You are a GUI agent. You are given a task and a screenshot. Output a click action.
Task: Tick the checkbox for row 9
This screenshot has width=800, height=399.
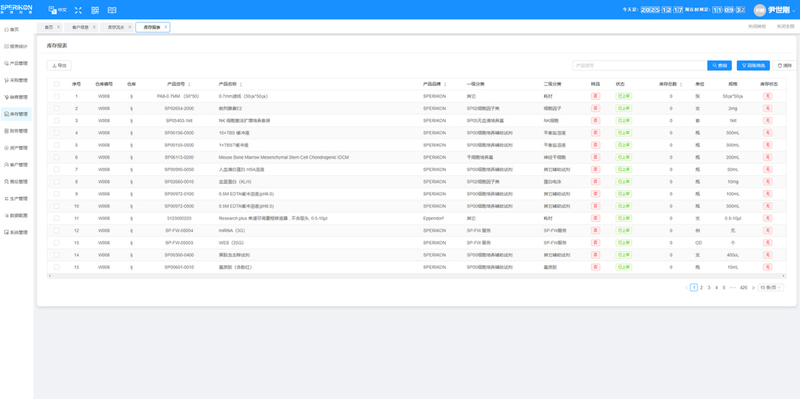tap(57, 194)
